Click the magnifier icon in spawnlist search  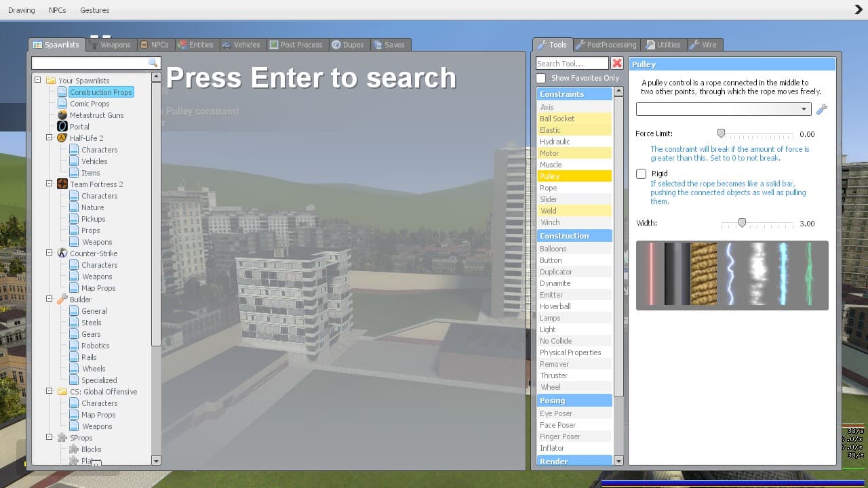[x=153, y=63]
